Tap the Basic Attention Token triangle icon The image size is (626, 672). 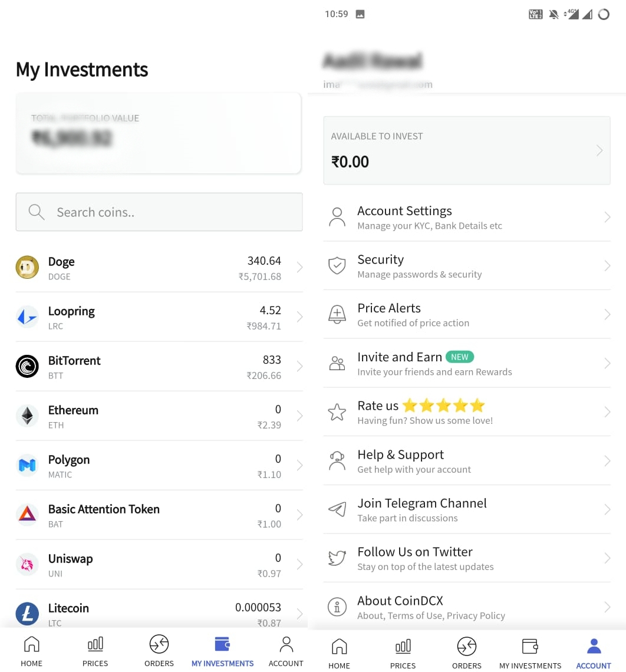pos(27,515)
